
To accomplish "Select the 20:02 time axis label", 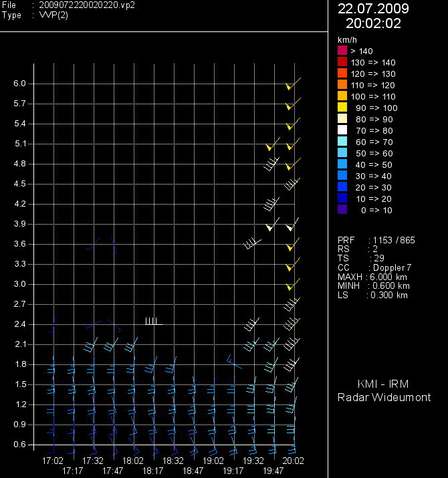I will pyautogui.click(x=294, y=461).
